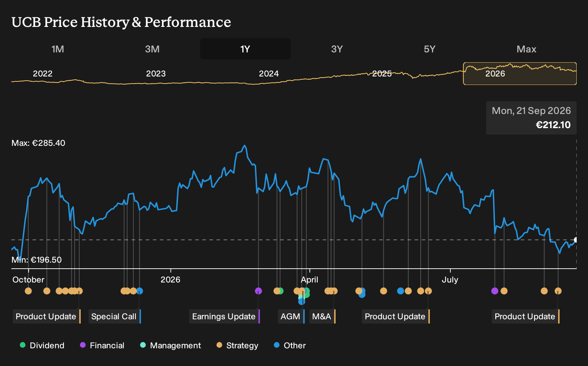Click the UCB Price History & Performance title
588x366 pixels.
(x=121, y=22)
